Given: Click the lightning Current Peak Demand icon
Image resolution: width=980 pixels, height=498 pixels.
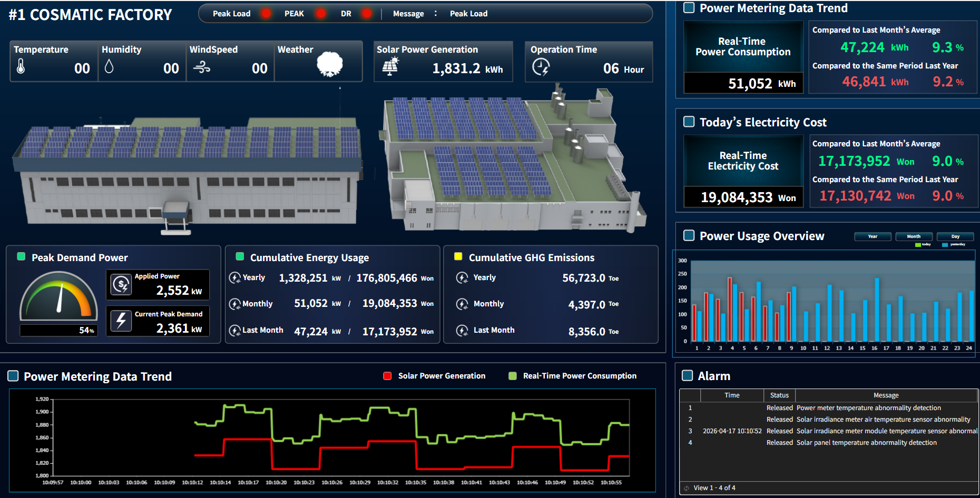Looking at the screenshot, I should tap(121, 321).
